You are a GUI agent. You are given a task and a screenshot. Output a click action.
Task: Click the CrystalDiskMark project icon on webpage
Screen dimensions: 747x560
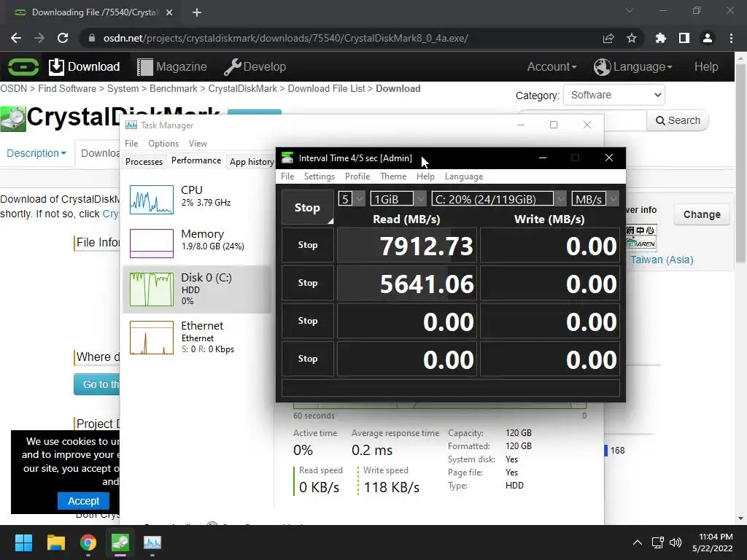[x=13, y=119]
